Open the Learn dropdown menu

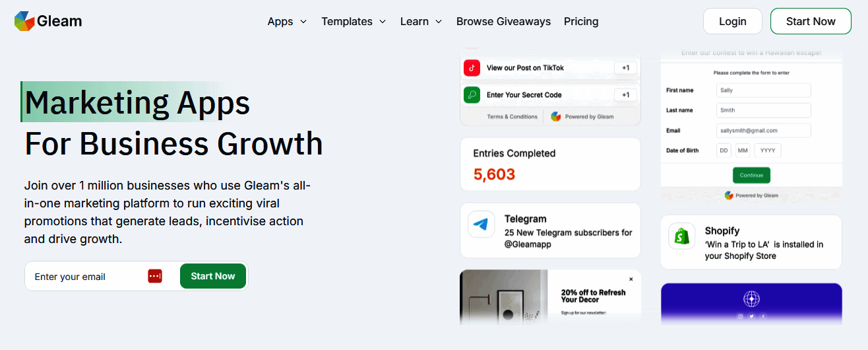click(x=421, y=21)
